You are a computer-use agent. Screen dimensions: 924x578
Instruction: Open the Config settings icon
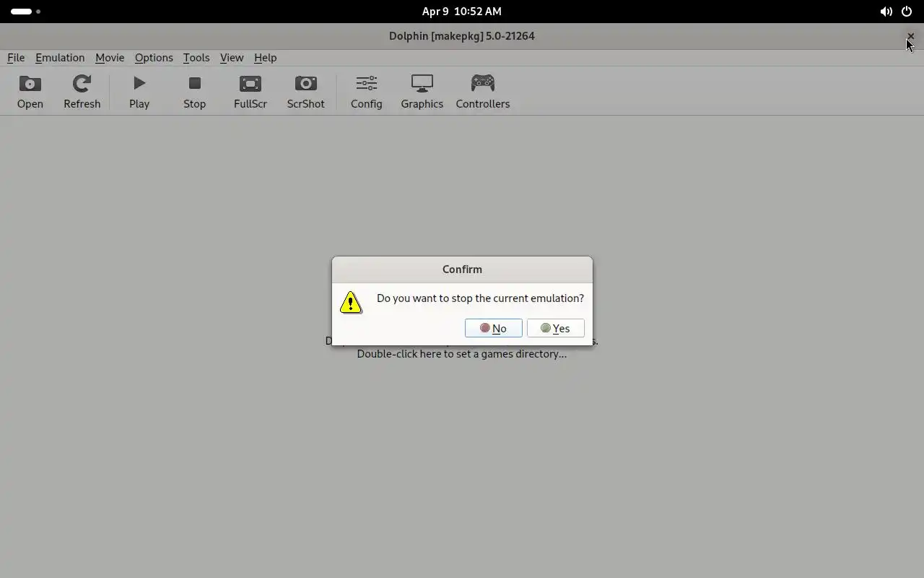pos(366,92)
